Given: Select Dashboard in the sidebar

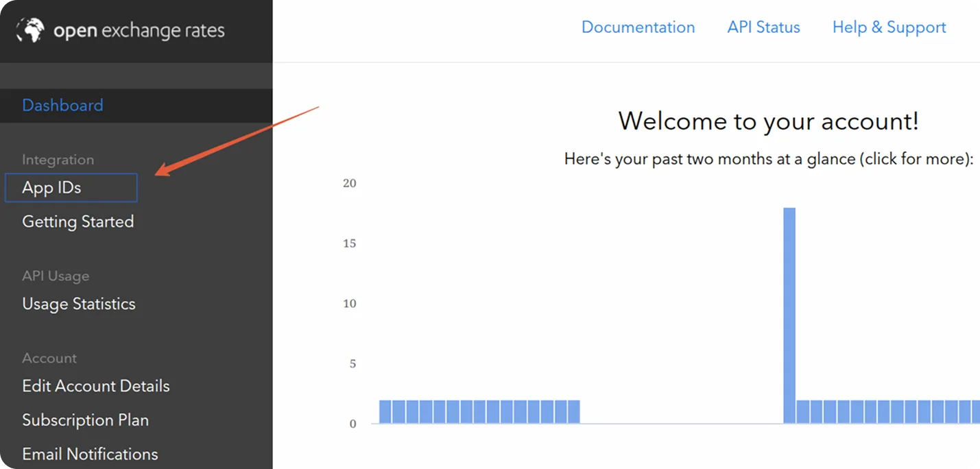Looking at the screenshot, I should pyautogui.click(x=62, y=105).
